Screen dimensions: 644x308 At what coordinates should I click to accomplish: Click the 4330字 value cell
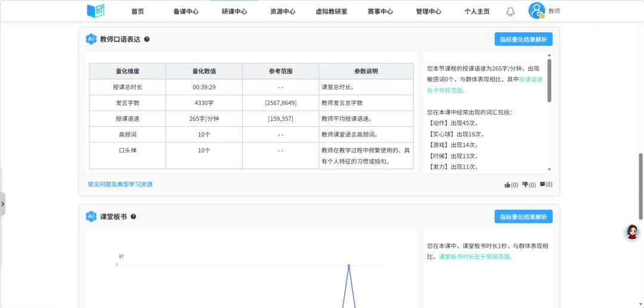click(204, 103)
